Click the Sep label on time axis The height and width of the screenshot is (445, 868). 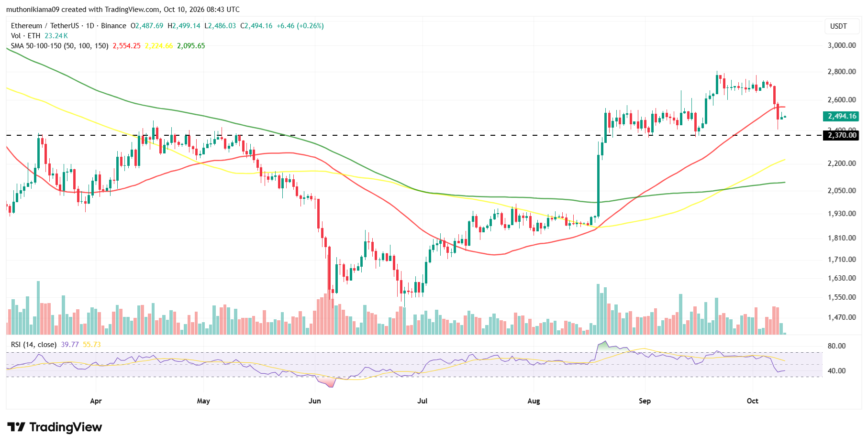tap(645, 401)
